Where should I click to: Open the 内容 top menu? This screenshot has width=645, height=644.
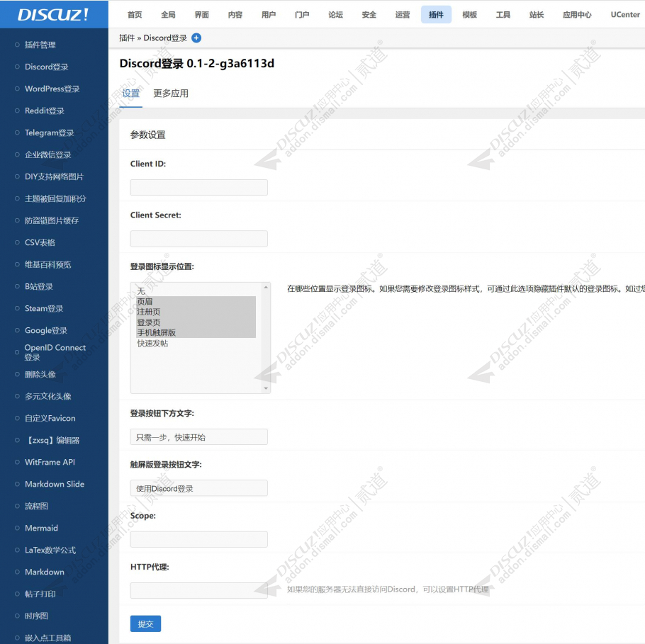tap(235, 14)
